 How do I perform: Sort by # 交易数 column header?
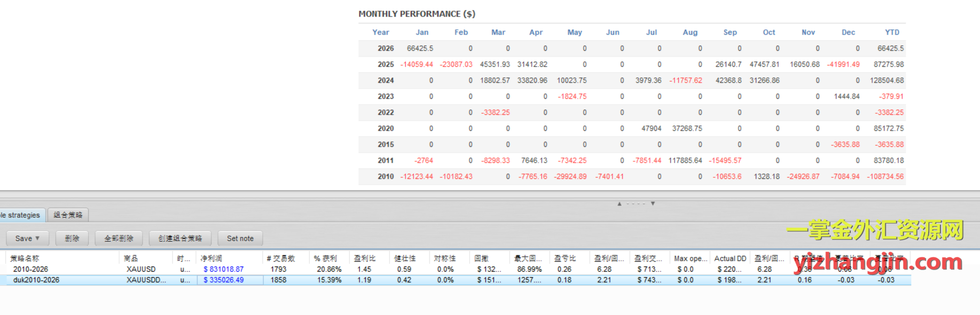pyautogui.click(x=280, y=258)
